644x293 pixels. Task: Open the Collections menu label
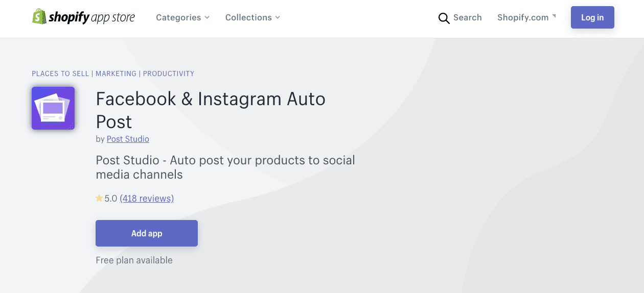coord(248,17)
